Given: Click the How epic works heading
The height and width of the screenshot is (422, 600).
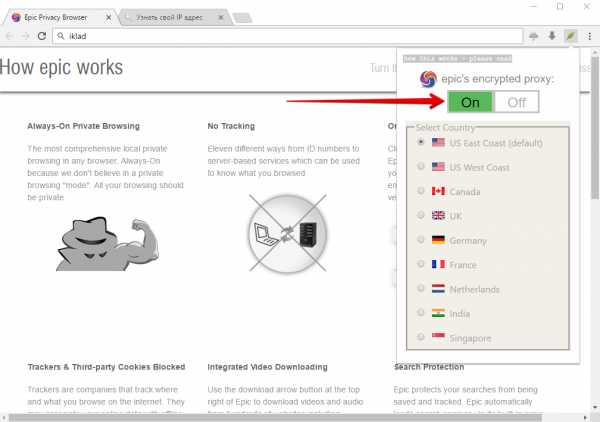Looking at the screenshot, I should click(61, 68).
